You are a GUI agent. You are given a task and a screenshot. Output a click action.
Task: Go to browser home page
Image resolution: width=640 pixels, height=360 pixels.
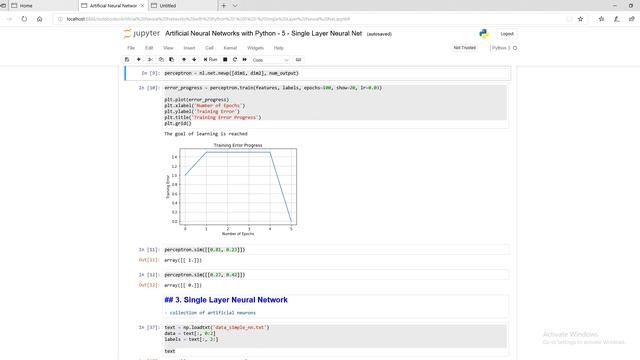pyautogui.click(x=40, y=19)
